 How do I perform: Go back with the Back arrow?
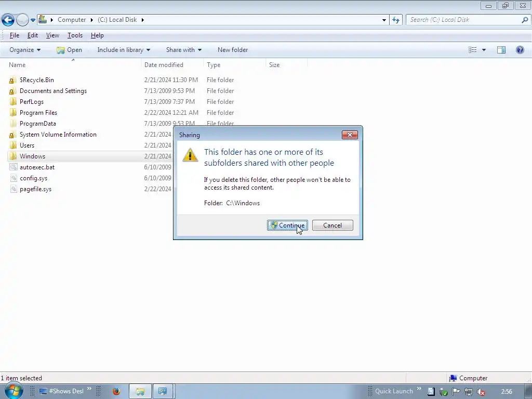[x=8, y=20]
